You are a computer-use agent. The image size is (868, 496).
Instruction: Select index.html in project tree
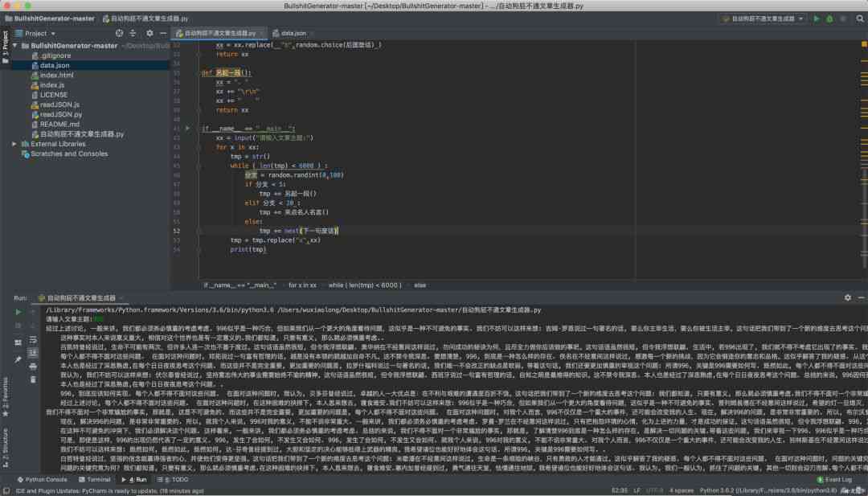point(56,76)
